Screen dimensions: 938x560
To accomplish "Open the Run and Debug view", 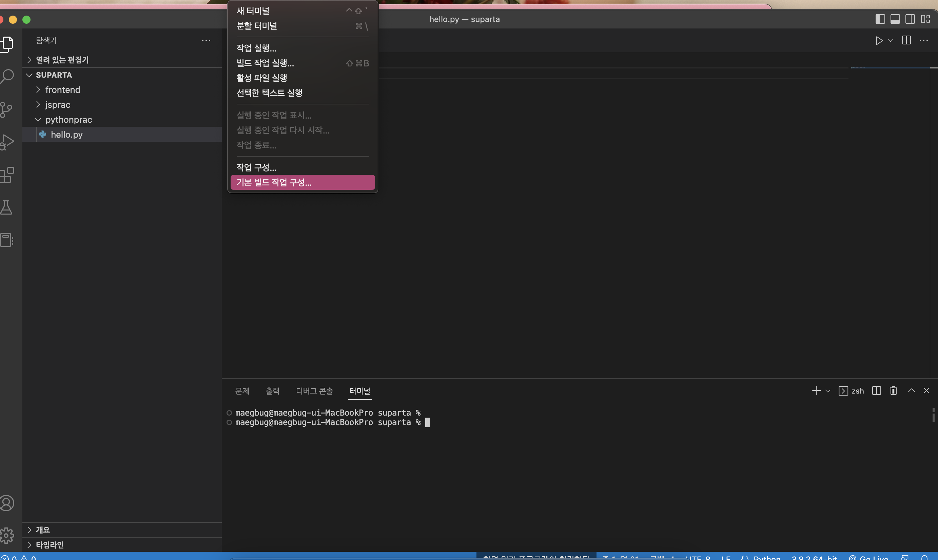I will pyautogui.click(x=6, y=142).
